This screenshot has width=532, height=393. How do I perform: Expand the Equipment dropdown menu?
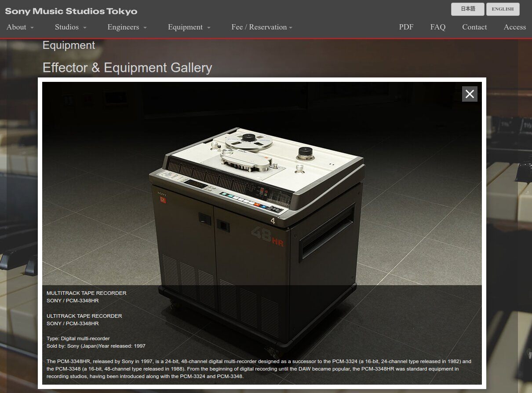pyautogui.click(x=189, y=27)
